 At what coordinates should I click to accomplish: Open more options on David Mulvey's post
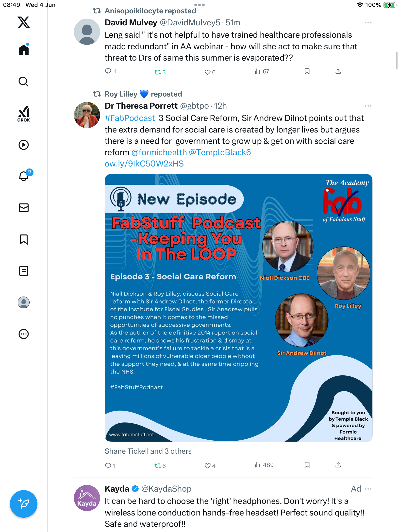point(368,23)
